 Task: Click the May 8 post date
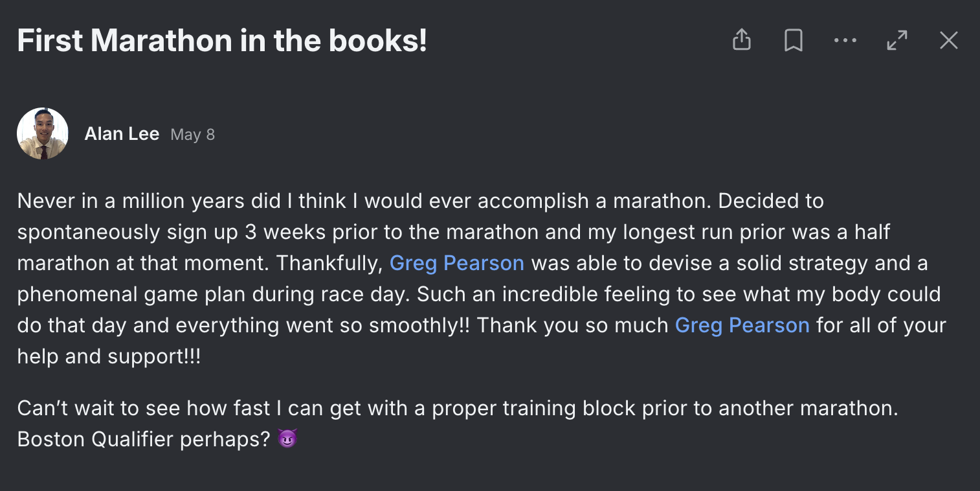click(x=192, y=135)
